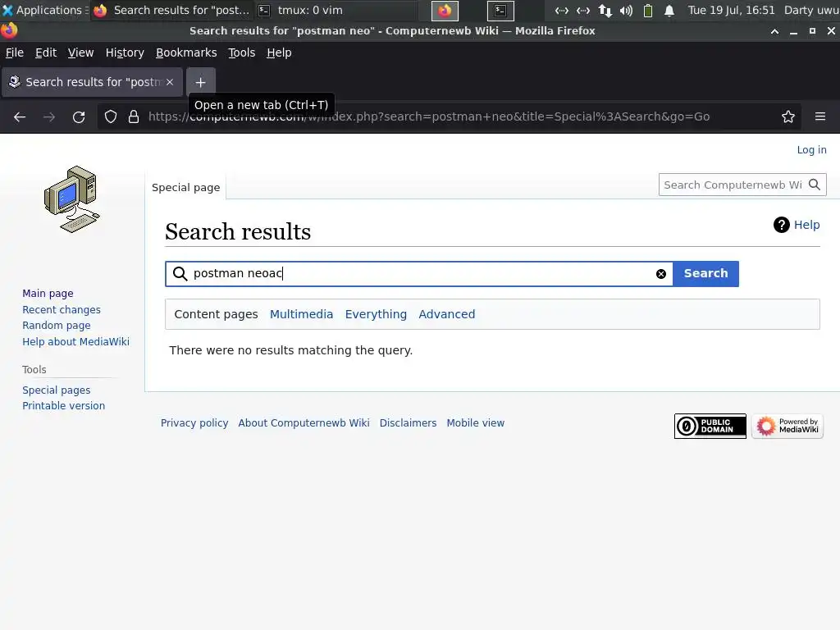840x630 pixels.
Task: Open Help about MediaWiki link
Action: (x=75, y=342)
